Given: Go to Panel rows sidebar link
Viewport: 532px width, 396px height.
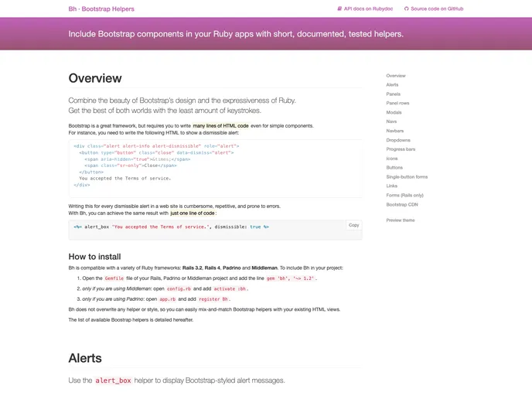Looking at the screenshot, I should click(x=397, y=103).
